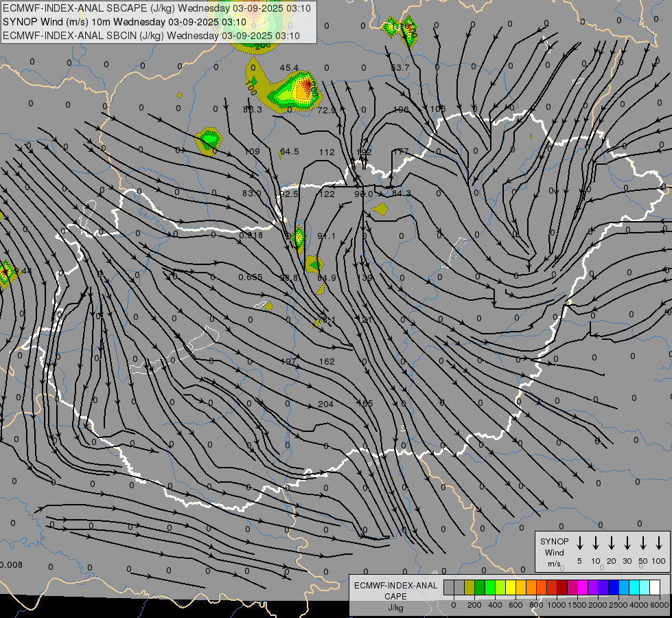
Task: Click the 1000 tick label on the CAPE scale
Action: 557,605
